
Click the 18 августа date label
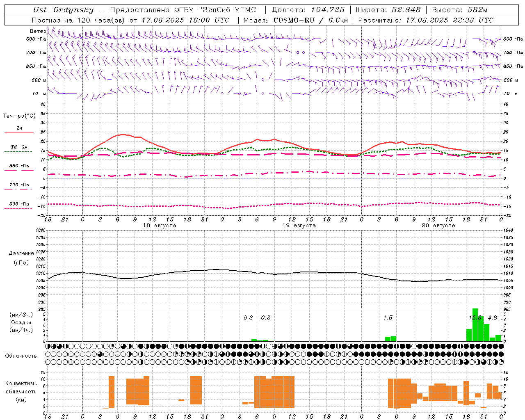tap(160, 226)
